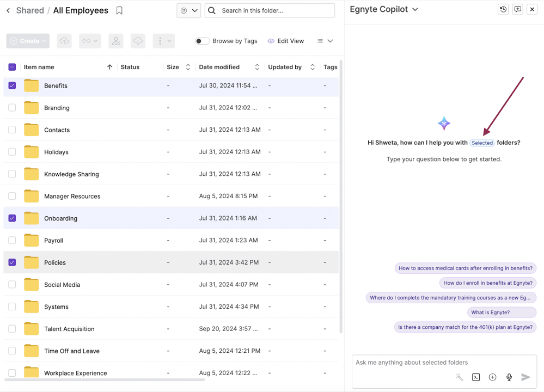Open the Manager Resources folder name
Image resolution: width=544 pixels, height=392 pixels.
click(72, 196)
